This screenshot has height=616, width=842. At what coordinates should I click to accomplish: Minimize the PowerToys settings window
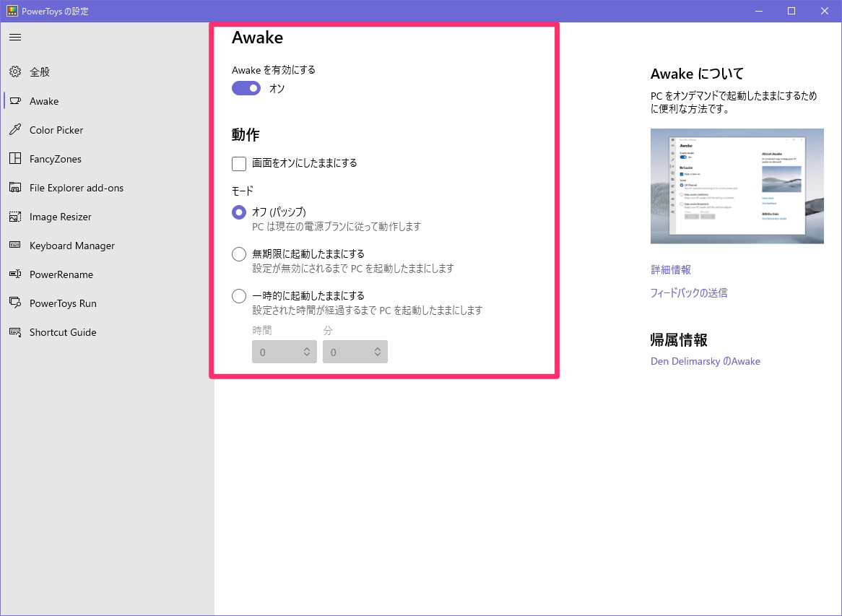(x=759, y=11)
